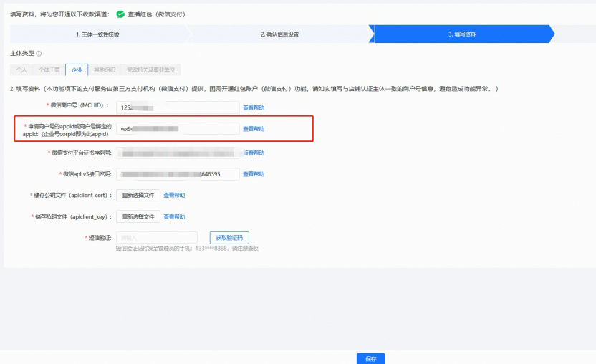Select the 企业 entity type tab

[77, 70]
